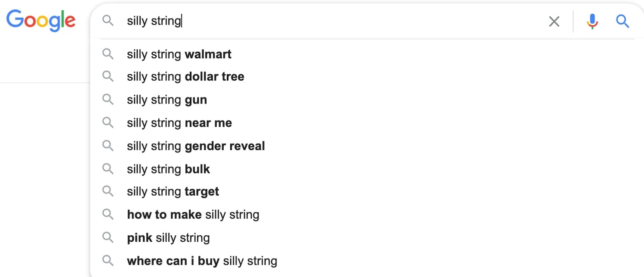Start voice search with microphone icon

click(592, 21)
